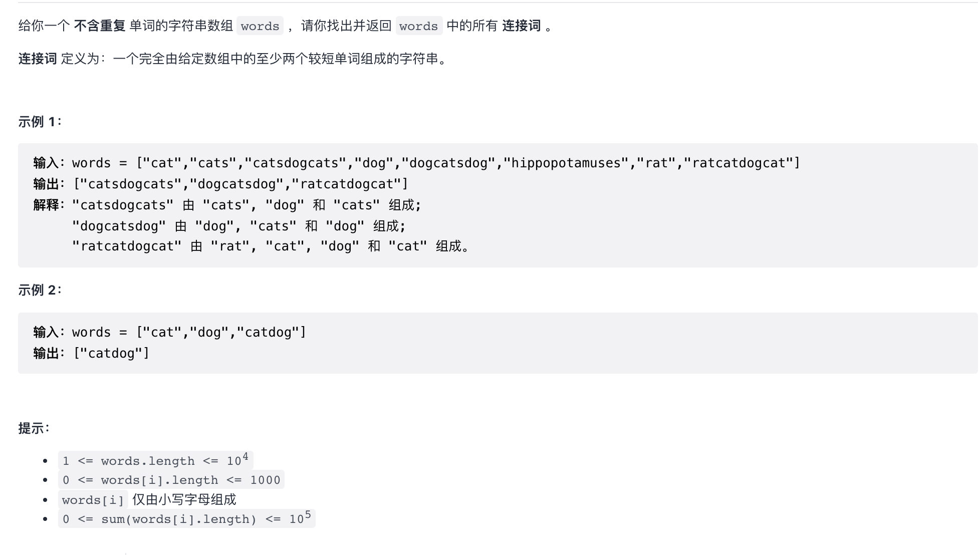Viewport: 980px width, 555px height.
Task: Click the sum(words[i].length) constraint
Action: click(x=186, y=518)
